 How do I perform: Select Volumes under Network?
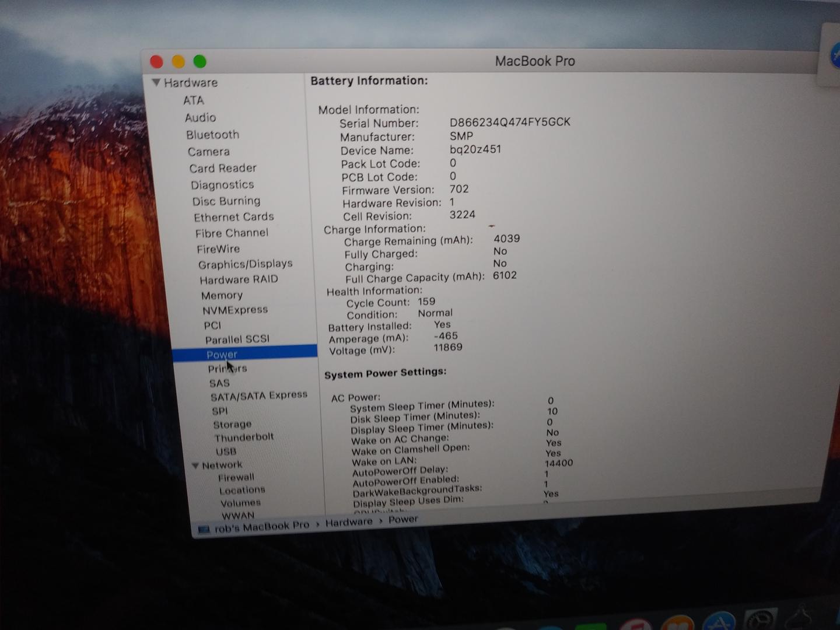pos(240,503)
